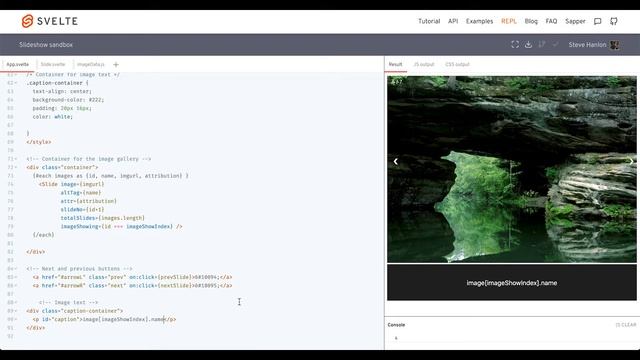Open the imageData.js tab
640x360 pixels.
click(x=91, y=64)
